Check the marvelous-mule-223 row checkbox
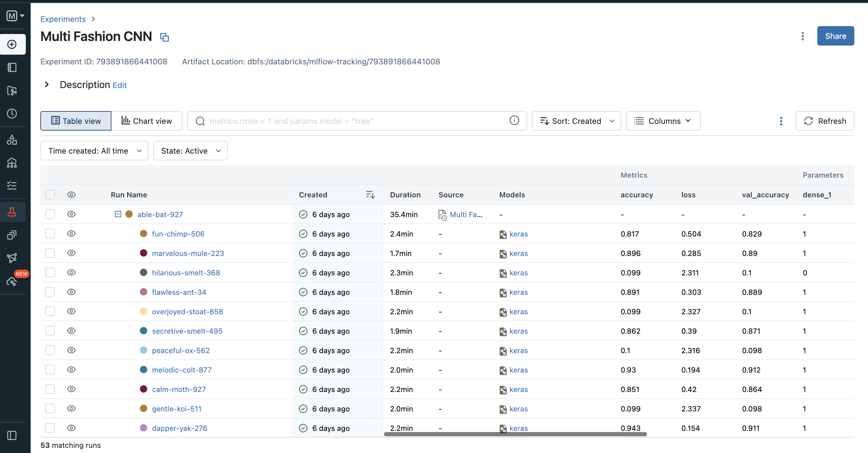This screenshot has height=453, width=868. click(x=50, y=253)
